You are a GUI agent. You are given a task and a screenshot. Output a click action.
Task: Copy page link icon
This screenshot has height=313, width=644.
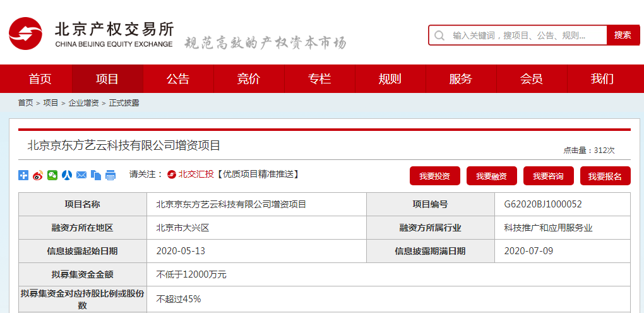click(96, 175)
